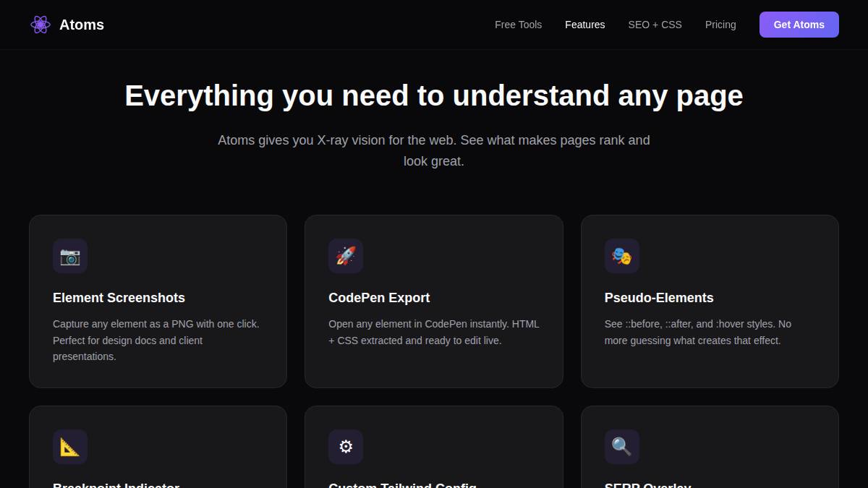Click the magnifying glass SERP icon
The image size is (868, 488).
point(621,447)
